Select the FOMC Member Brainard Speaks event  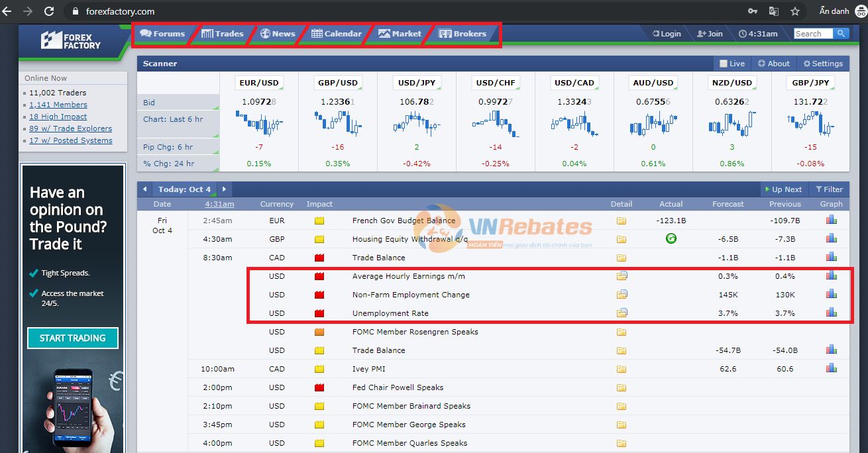(411, 406)
